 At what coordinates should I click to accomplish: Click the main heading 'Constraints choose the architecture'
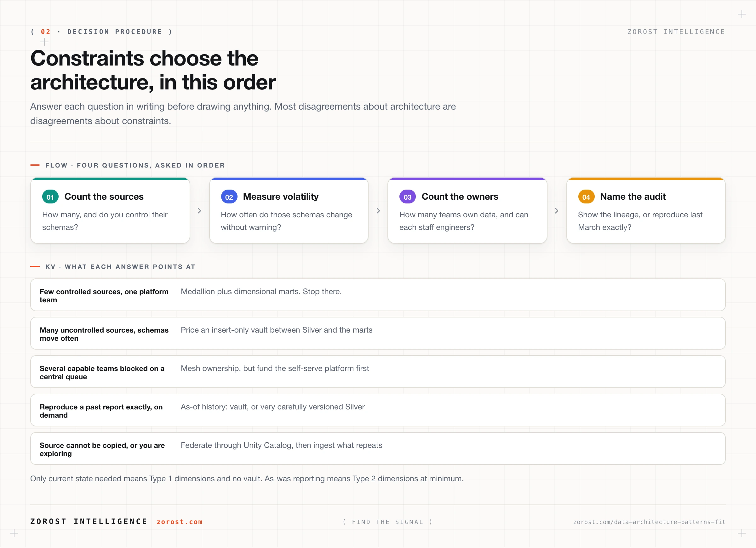point(153,70)
